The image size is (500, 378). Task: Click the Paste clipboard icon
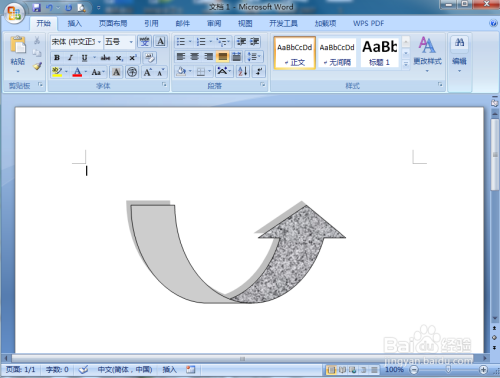click(18, 44)
